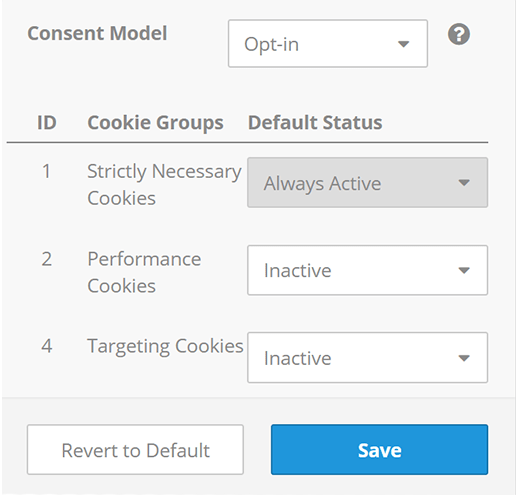
Task: Open Targeting Cookies Inactive status dropdown
Action: 367,357
